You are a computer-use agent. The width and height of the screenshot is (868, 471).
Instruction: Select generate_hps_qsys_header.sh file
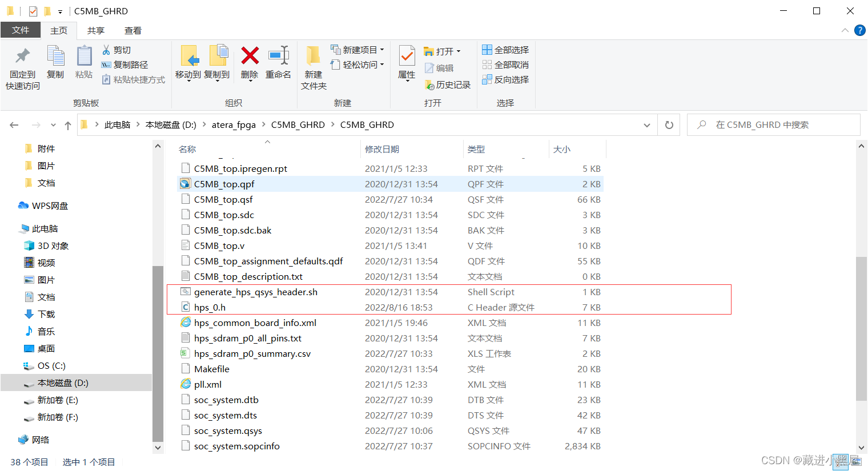pyautogui.click(x=391, y=292)
